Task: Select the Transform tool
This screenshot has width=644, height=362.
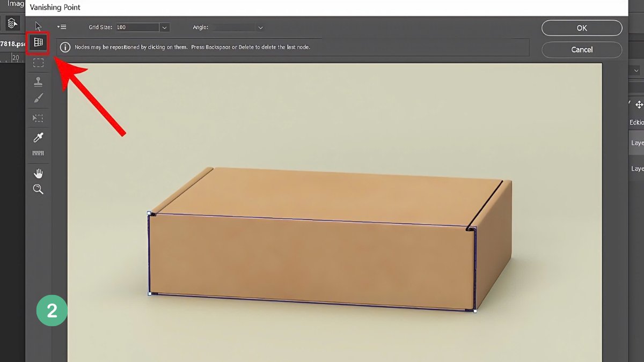Action: 38,118
